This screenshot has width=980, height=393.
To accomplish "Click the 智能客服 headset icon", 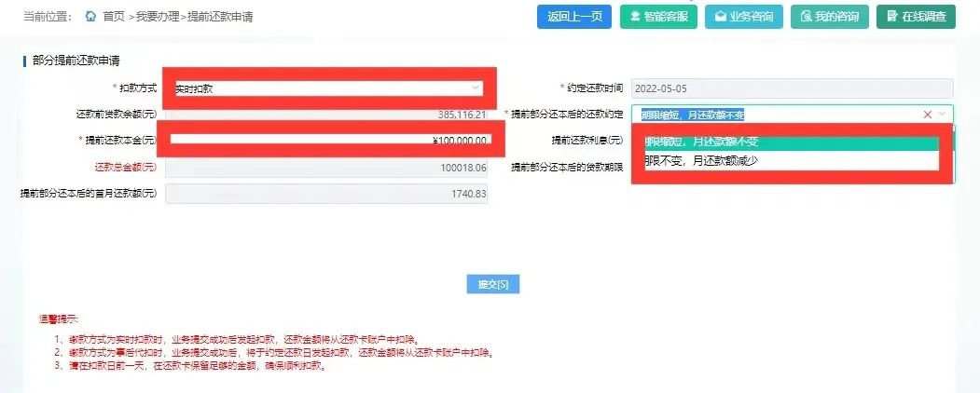I will pos(635,17).
